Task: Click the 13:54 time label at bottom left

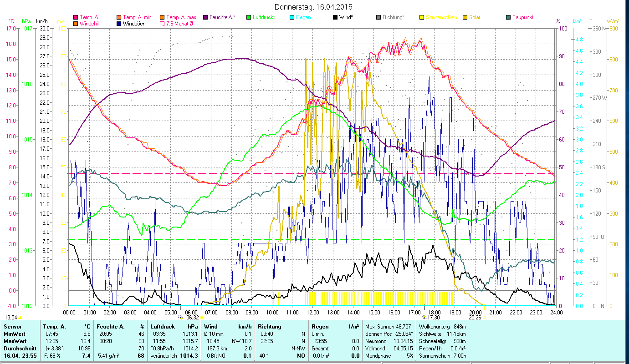Action: [x=10, y=318]
